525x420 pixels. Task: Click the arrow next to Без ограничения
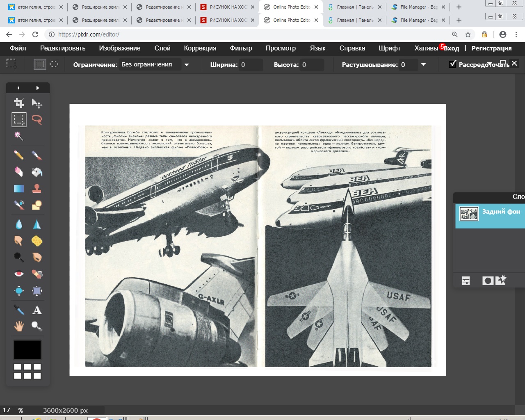point(187,65)
